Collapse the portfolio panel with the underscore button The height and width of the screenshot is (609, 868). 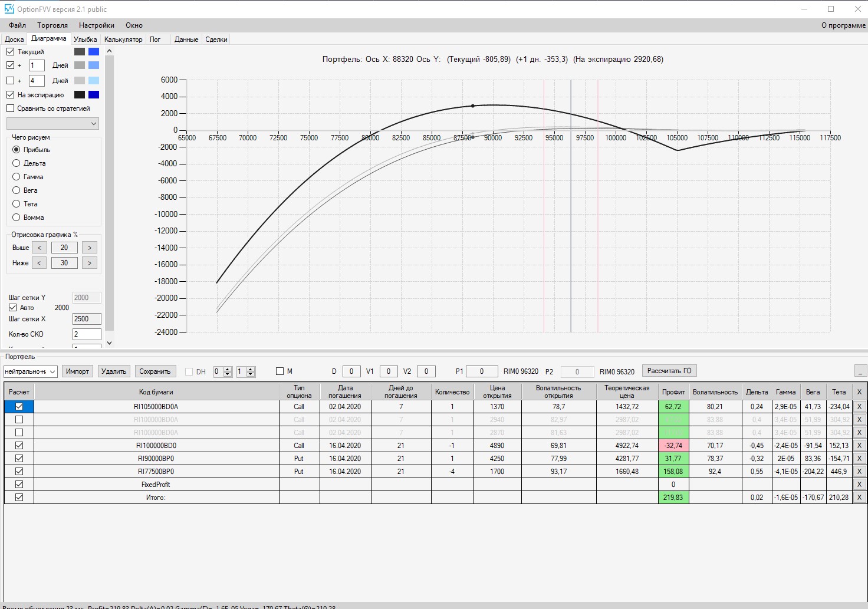pyautogui.click(x=860, y=371)
